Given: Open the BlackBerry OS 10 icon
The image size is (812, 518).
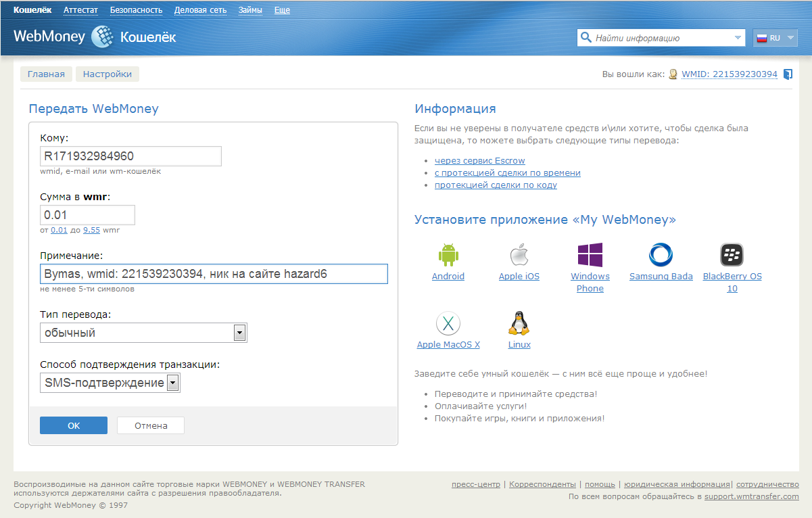Looking at the screenshot, I should [x=732, y=255].
